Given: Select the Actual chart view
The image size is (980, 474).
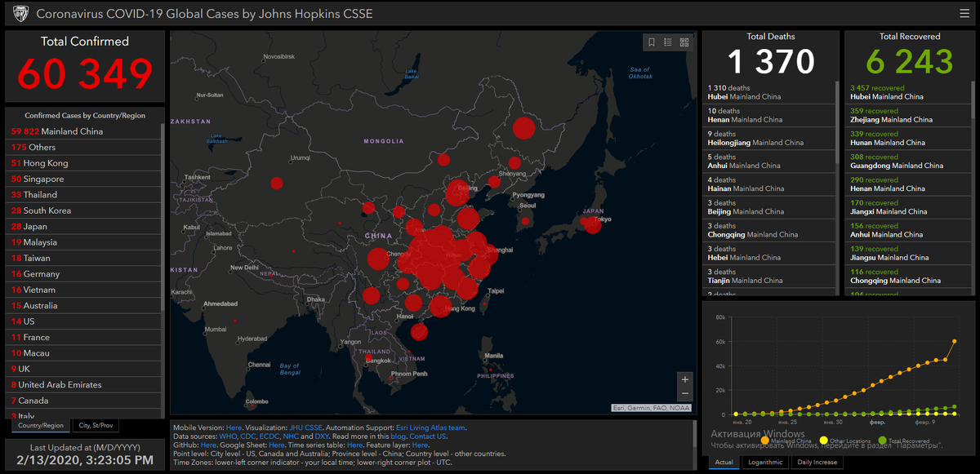Looking at the screenshot, I should click(723, 462).
